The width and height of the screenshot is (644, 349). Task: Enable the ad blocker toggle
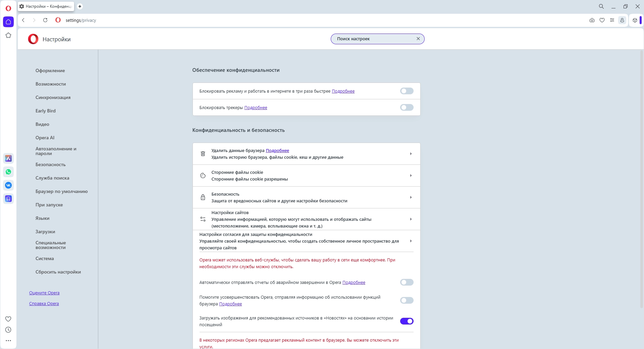(x=407, y=91)
